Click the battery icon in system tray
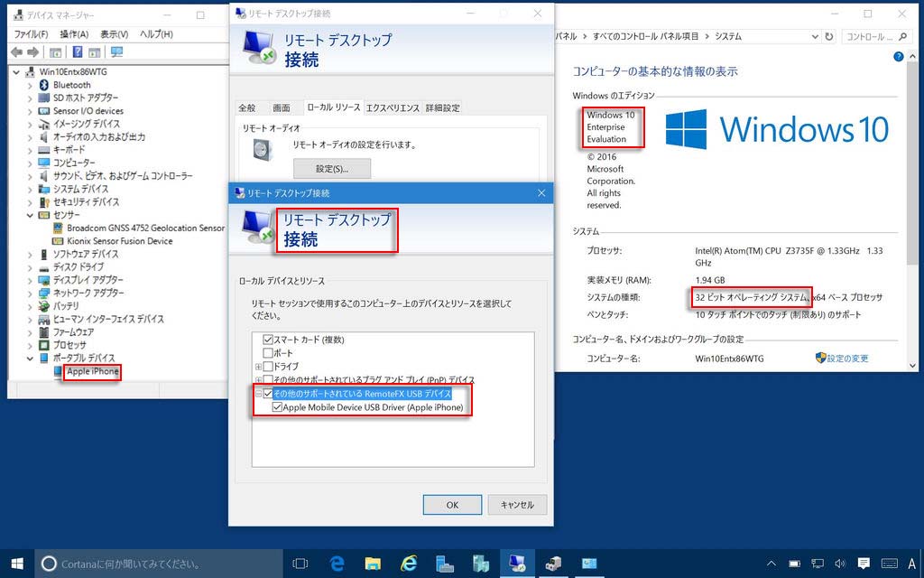924x578 pixels. pyautogui.click(x=794, y=564)
